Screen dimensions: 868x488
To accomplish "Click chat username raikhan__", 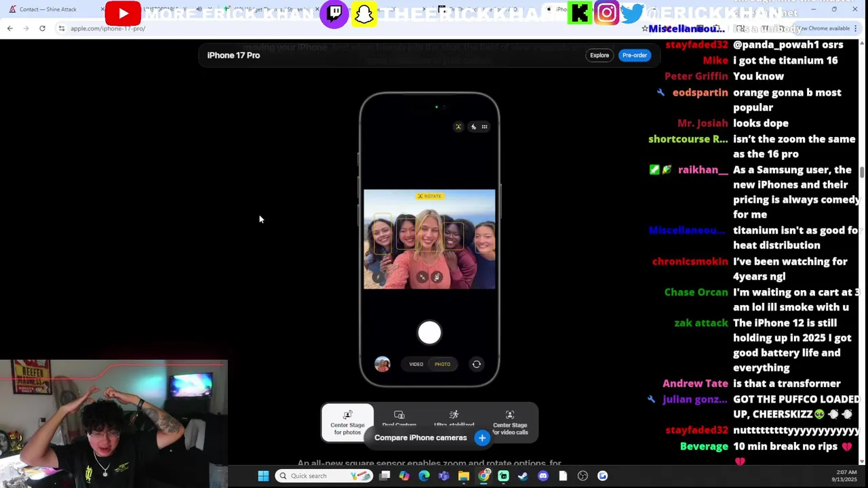I will [x=703, y=170].
